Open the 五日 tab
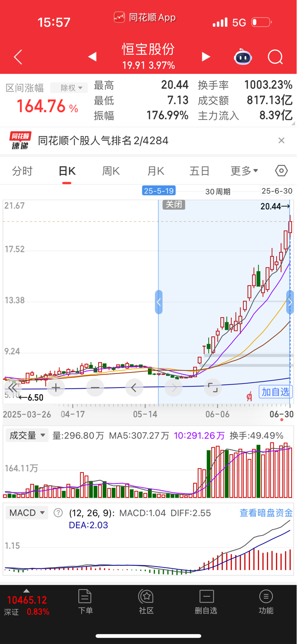The image size is (297, 644). [199, 171]
